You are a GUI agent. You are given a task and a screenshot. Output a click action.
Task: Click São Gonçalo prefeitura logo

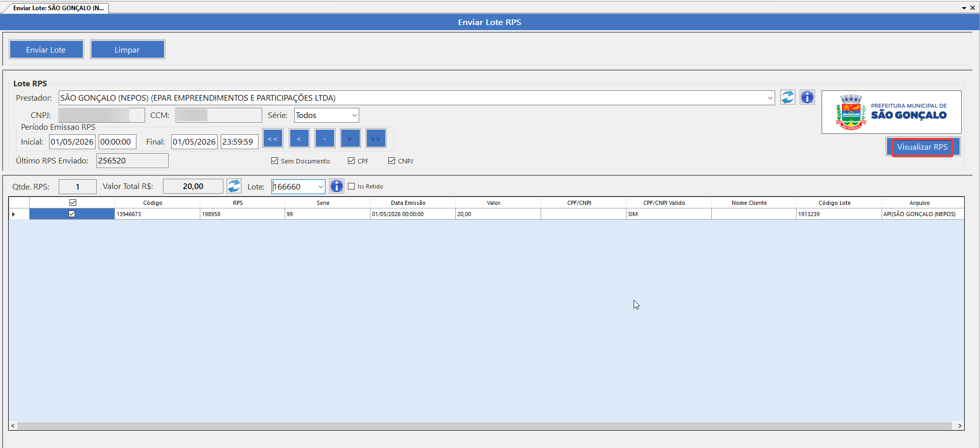(891, 112)
